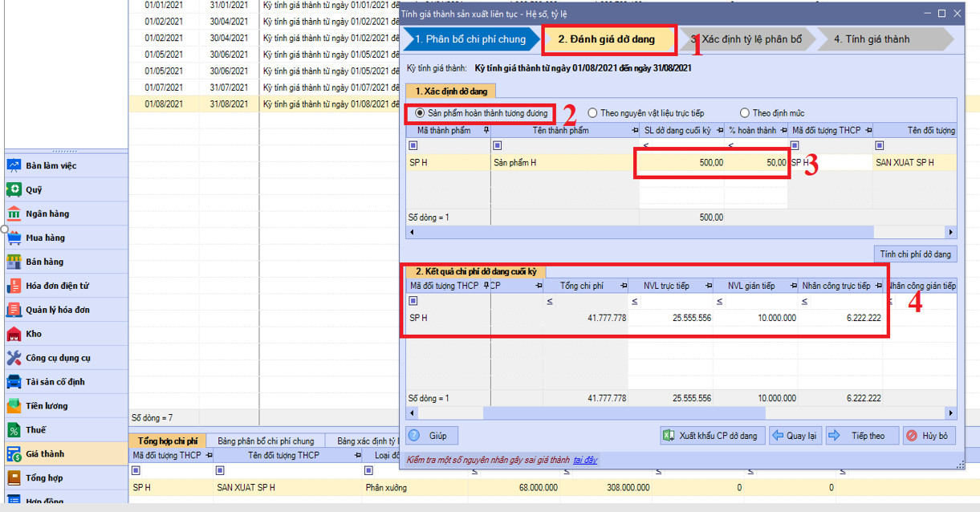Open Công cụ dụng cụ icon

coord(14,358)
